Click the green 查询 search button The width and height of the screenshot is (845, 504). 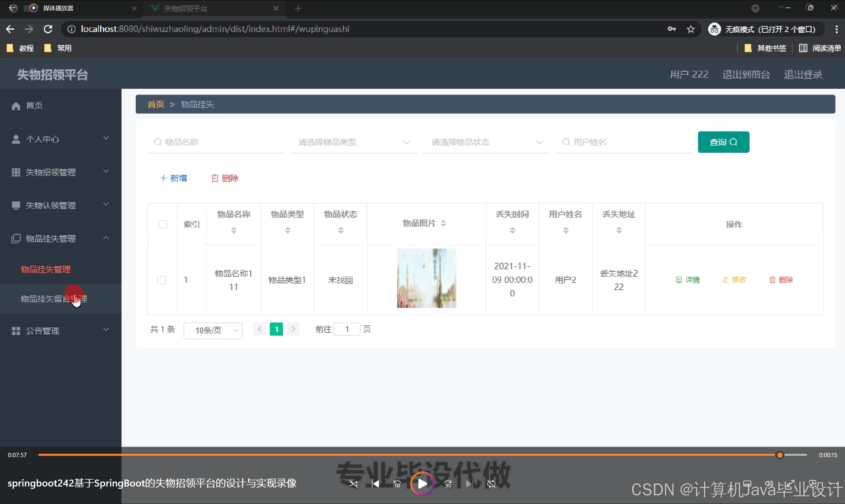723,142
